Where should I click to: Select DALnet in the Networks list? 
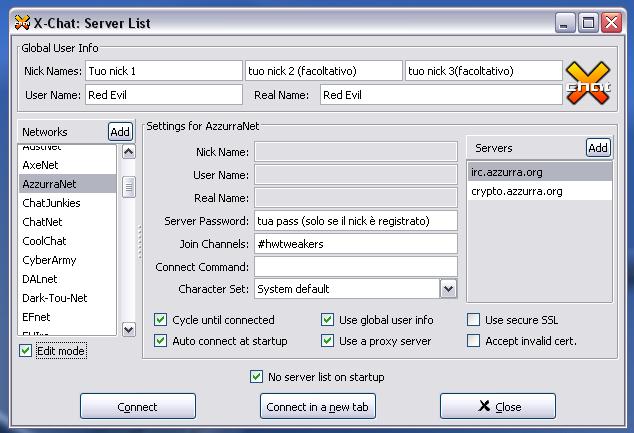[x=42, y=279]
